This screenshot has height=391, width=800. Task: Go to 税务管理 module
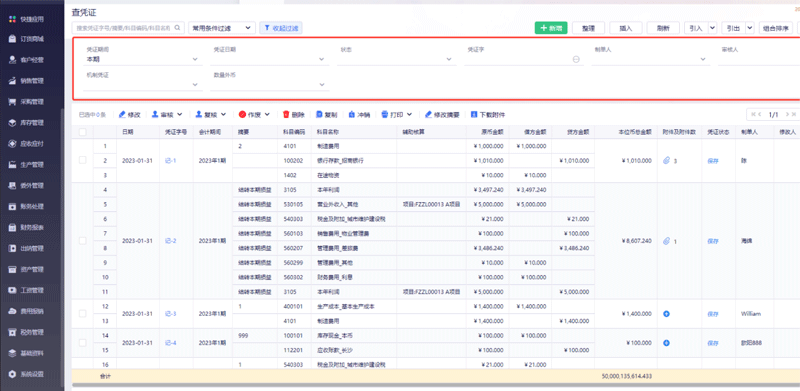(x=26, y=332)
